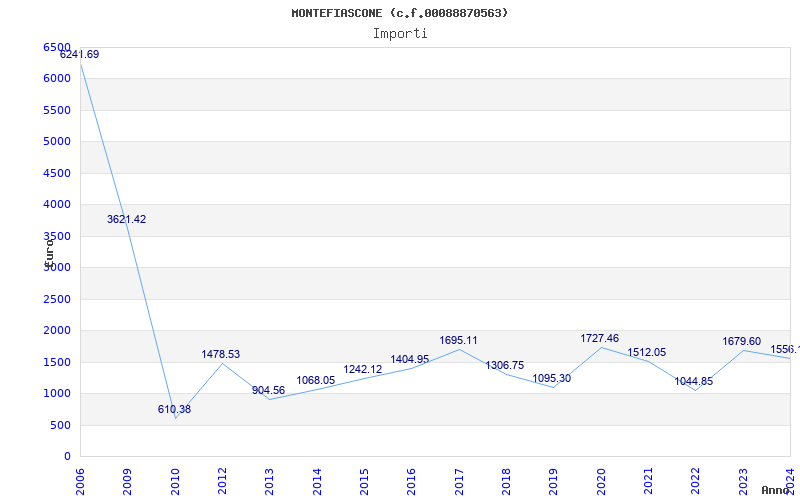Select y-axis value 3500

pos(57,236)
